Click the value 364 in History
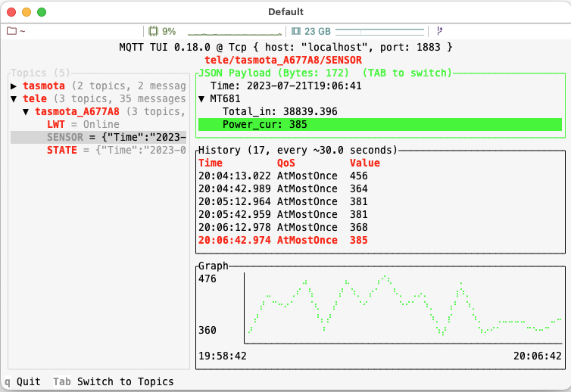 point(359,188)
